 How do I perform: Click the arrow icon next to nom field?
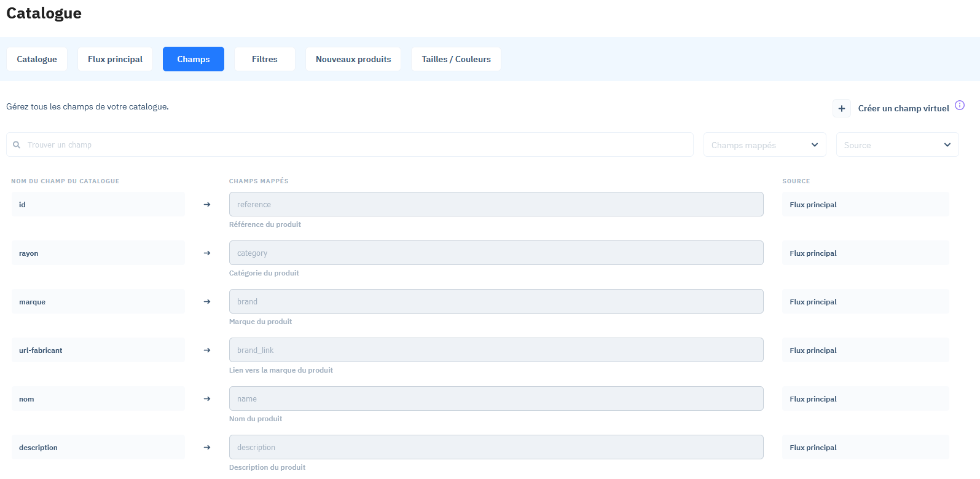point(207,398)
